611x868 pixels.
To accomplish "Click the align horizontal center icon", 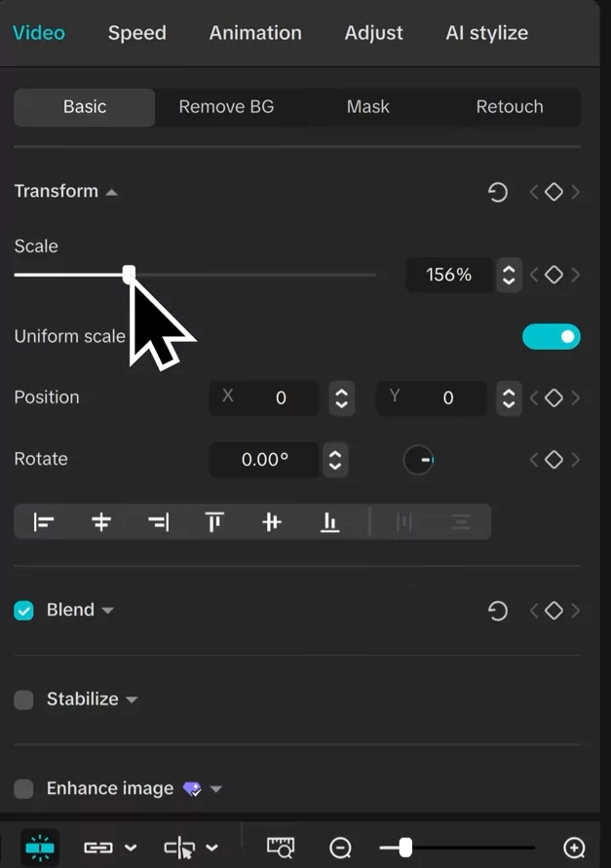I will [101, 521].
